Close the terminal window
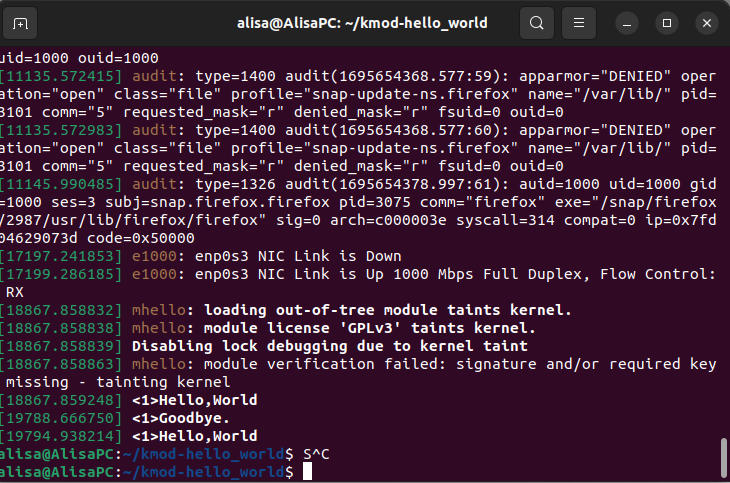Image resolution: width=730 pixels, height=483 pixels. tap(707, 23)
